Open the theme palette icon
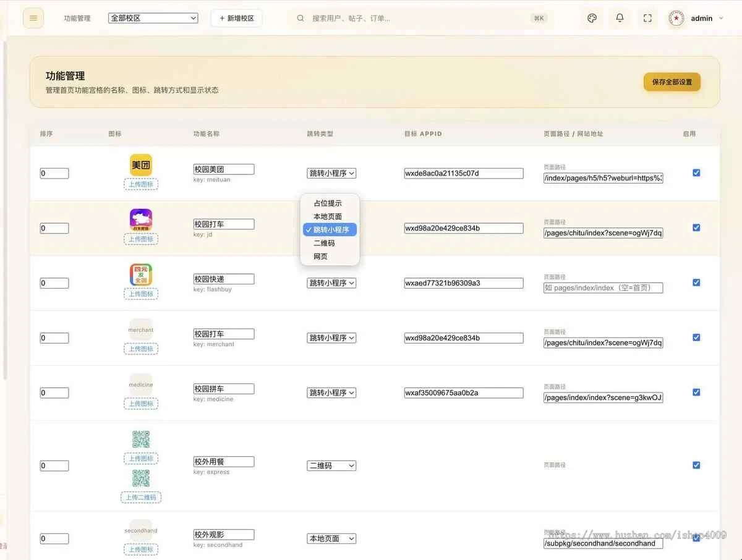This screenshot has height=560, width=742. point(592,18)
